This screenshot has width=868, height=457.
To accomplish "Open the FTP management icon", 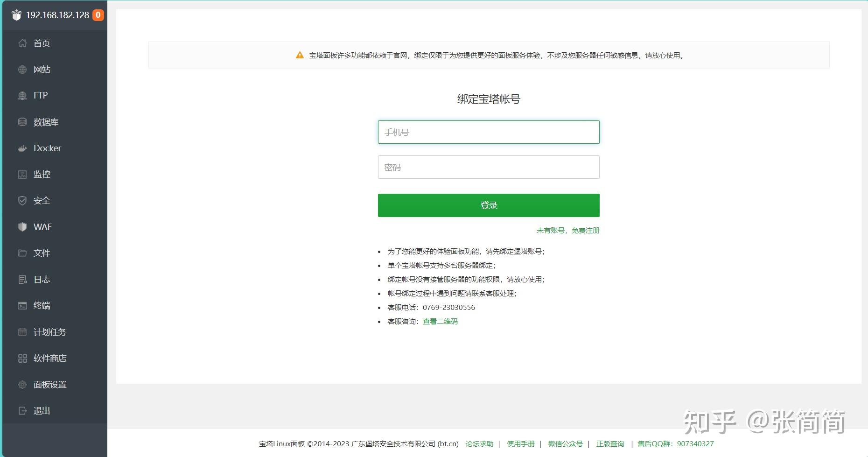I will 22,95.
